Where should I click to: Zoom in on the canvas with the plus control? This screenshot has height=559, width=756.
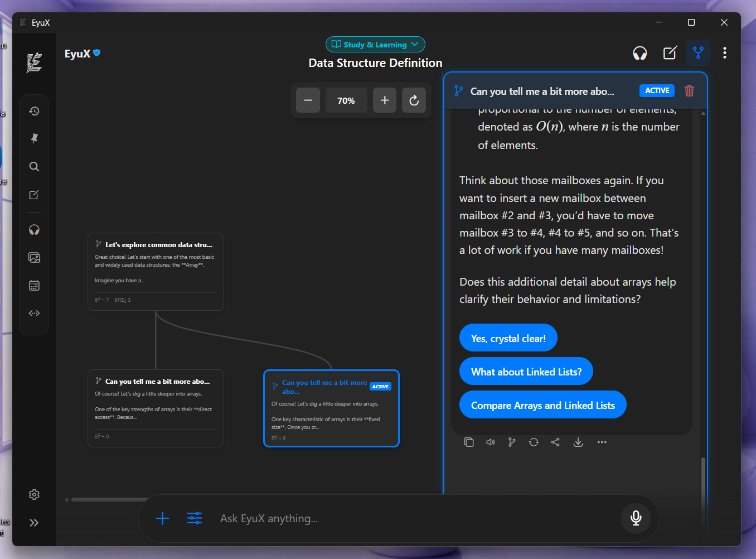coord(384,100)
